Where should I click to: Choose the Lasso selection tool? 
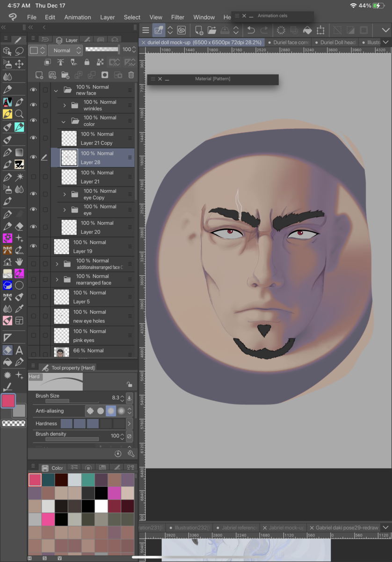point(19,51)
